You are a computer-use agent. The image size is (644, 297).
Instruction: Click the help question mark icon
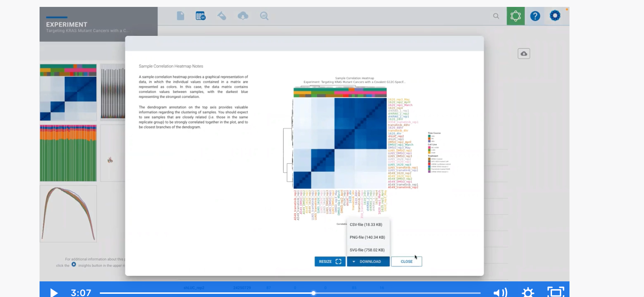click(535, 16)
